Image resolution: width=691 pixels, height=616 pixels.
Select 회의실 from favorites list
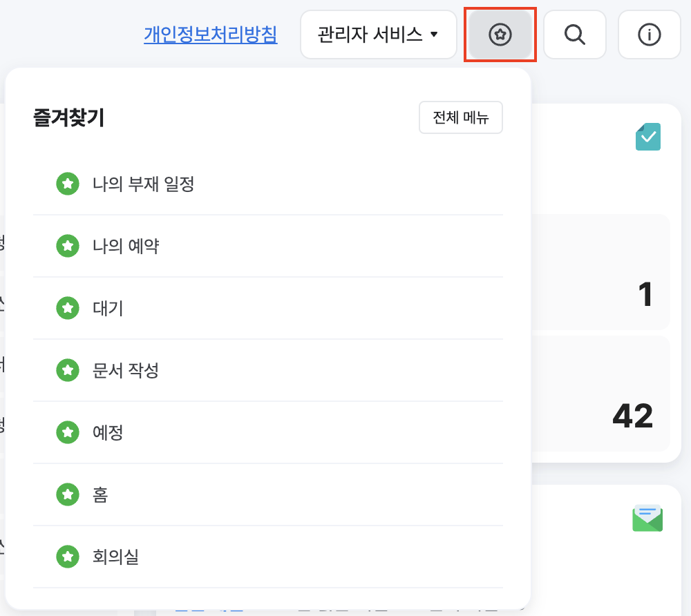click(115, 557)
